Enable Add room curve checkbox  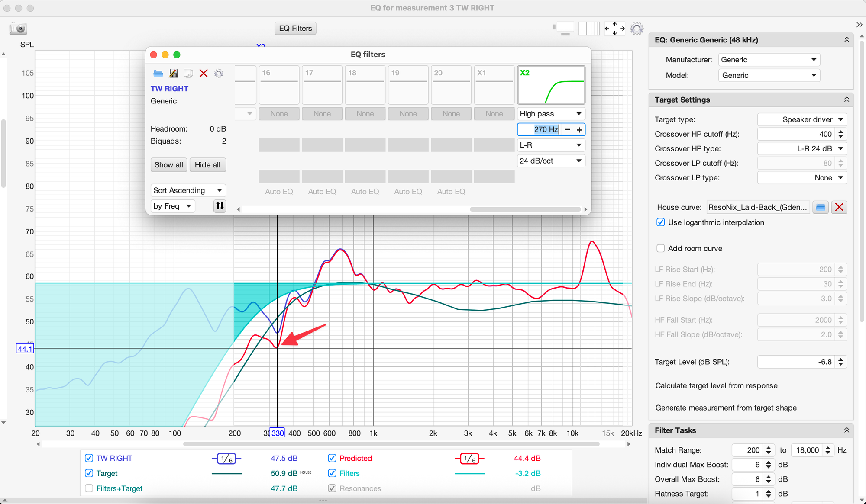coord(661,248)
